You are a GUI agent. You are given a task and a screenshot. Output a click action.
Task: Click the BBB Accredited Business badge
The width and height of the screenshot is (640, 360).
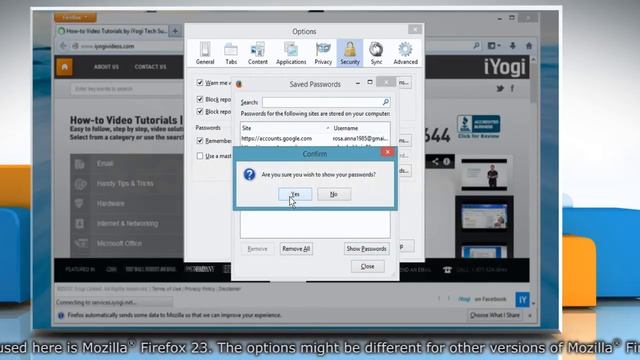tap(478, 127)
